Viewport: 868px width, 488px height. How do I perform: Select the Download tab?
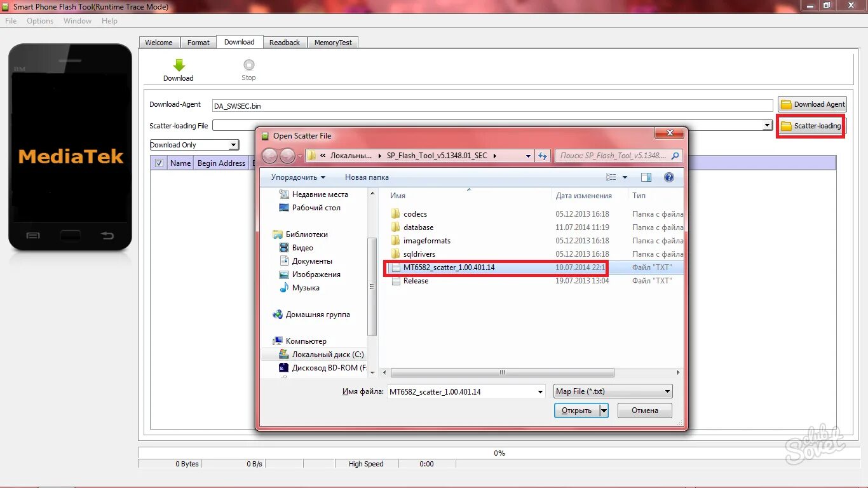pos(240,42)
